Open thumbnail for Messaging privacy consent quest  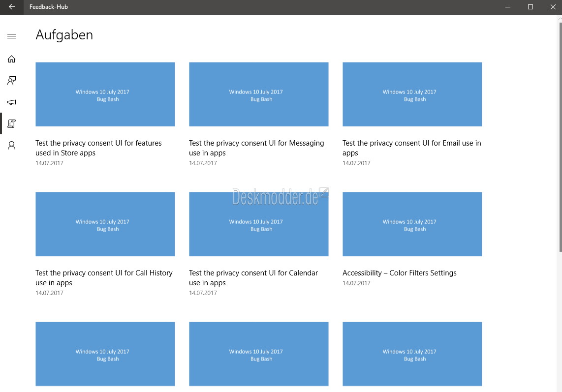pyautogui.click(x=258, y=94)
